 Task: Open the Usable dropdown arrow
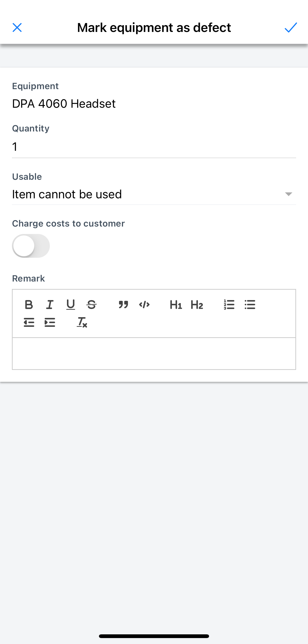click(x=288, y=194)
